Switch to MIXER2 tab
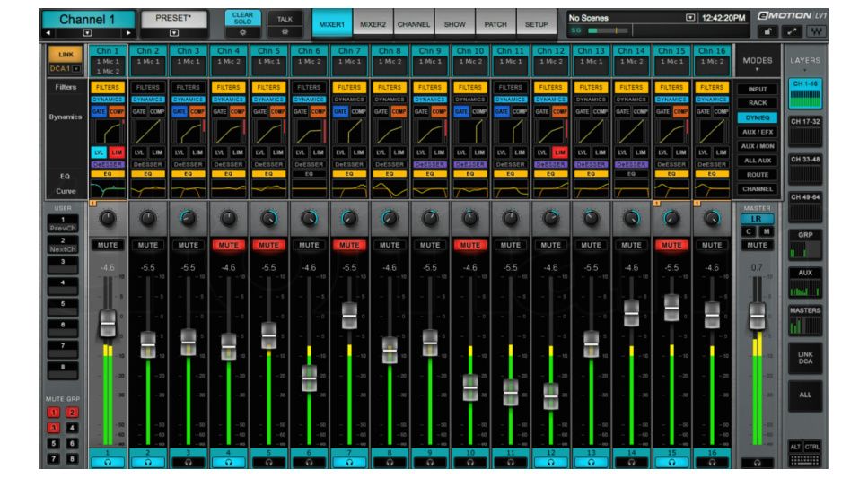Image resolution: width=868 pixels, height=478 pixels. pyautogui.click(x=373, y=24)
